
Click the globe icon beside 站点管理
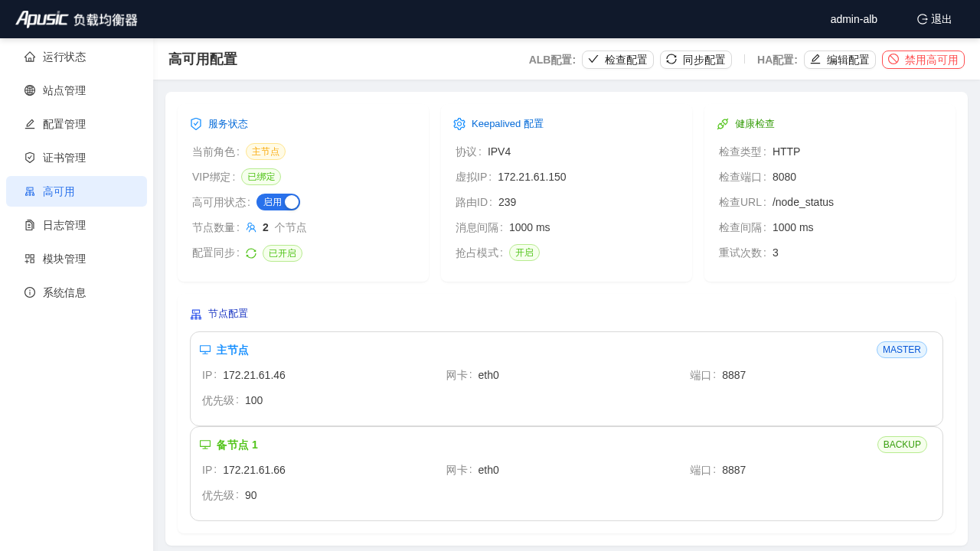pyautogui.click(x=30, y=90)
